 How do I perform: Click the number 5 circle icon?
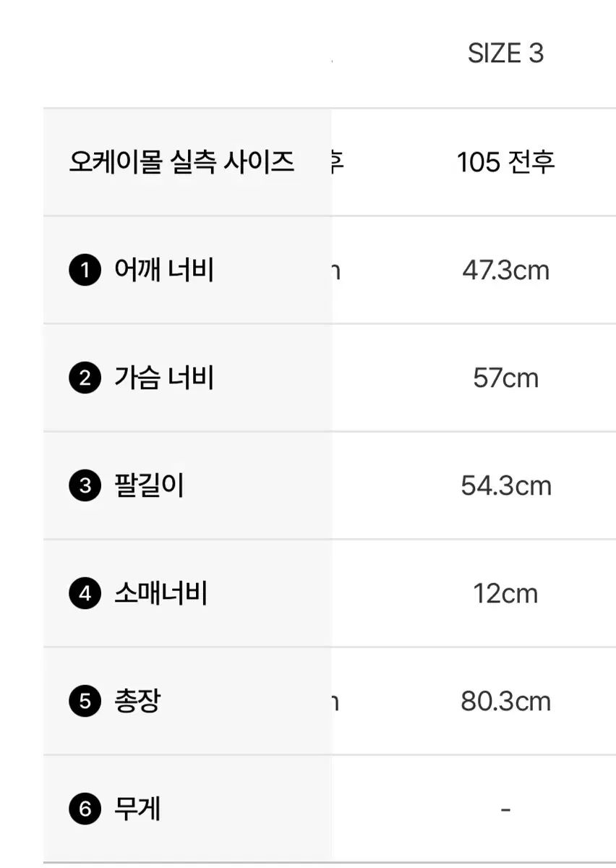[x=85, y=702]
